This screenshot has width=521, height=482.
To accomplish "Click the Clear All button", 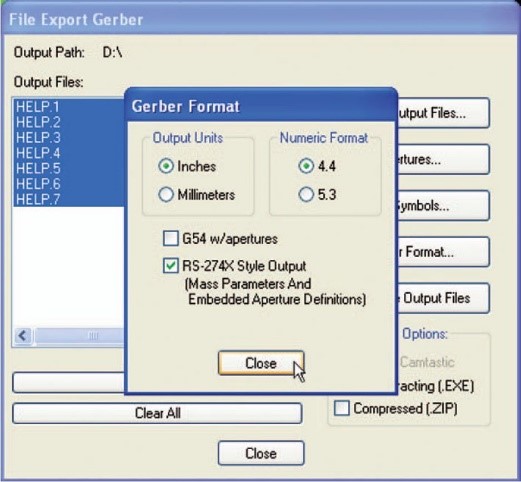I will (157, 413).
